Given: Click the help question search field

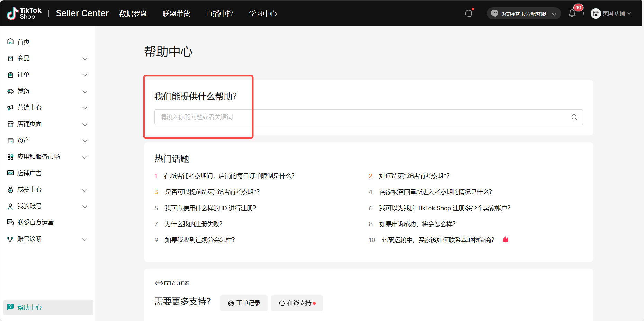Looking at the screenshot, I should [x=360, y=117].
